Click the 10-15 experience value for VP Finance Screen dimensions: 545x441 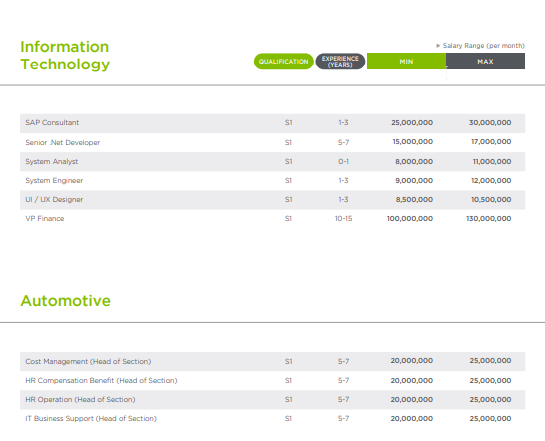[343, 219]
